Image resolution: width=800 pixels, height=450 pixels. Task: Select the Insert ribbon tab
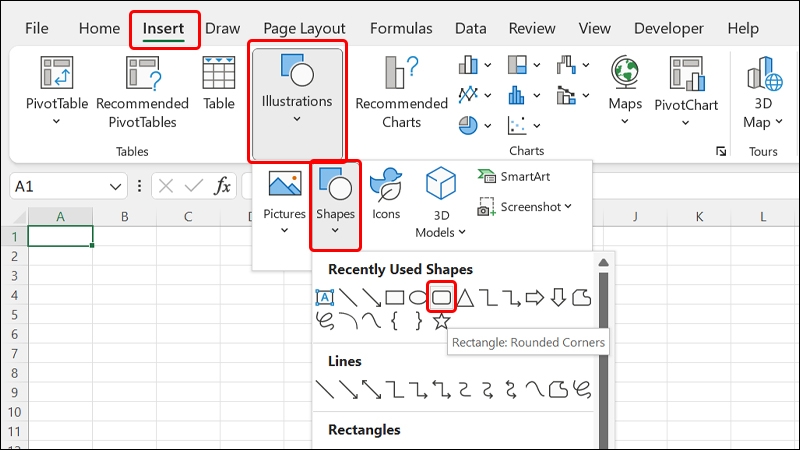click(x=163, y=28)
